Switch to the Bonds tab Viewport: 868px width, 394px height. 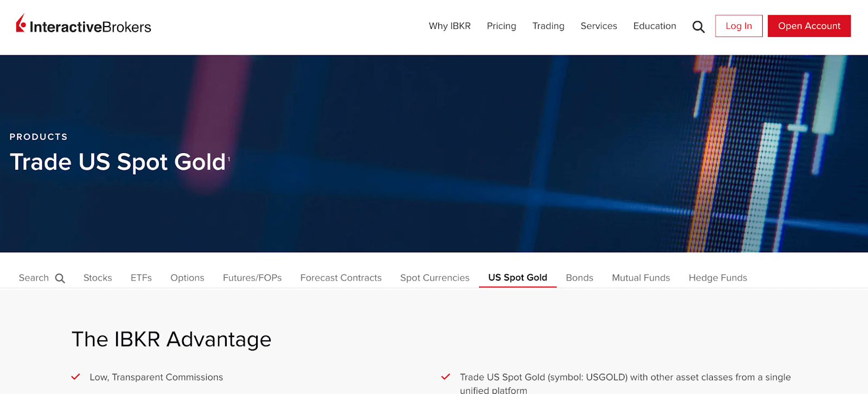coord(579,278)
